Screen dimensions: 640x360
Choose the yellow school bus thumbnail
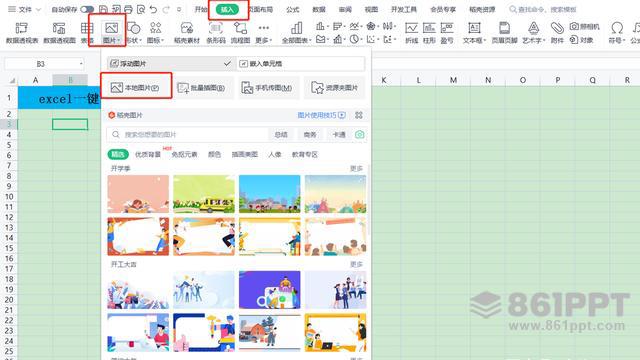[204, 194]
